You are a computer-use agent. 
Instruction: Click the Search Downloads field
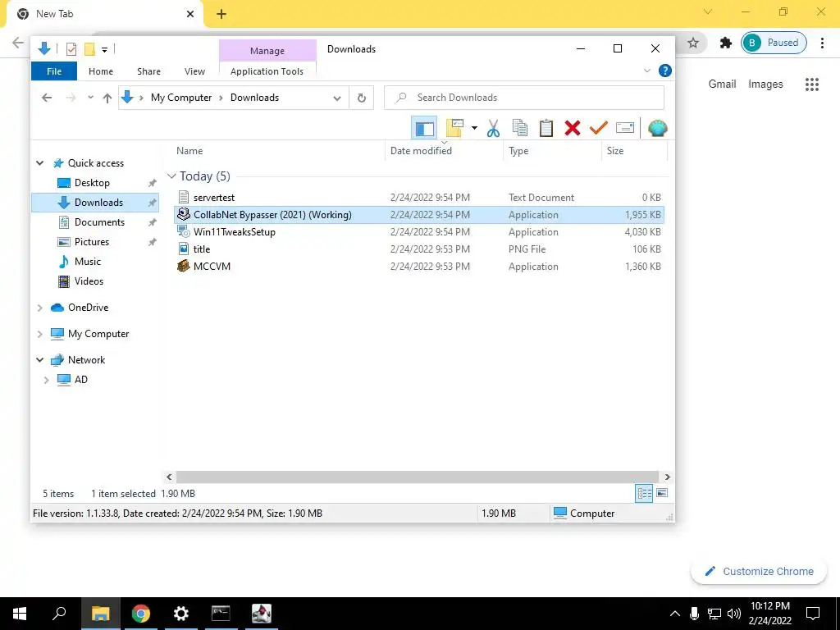pos(524,98)
